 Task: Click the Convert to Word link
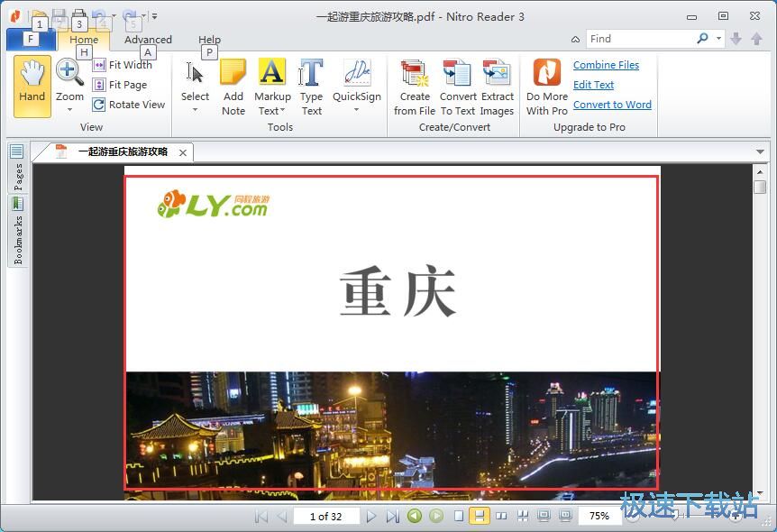tap(613, 105)
